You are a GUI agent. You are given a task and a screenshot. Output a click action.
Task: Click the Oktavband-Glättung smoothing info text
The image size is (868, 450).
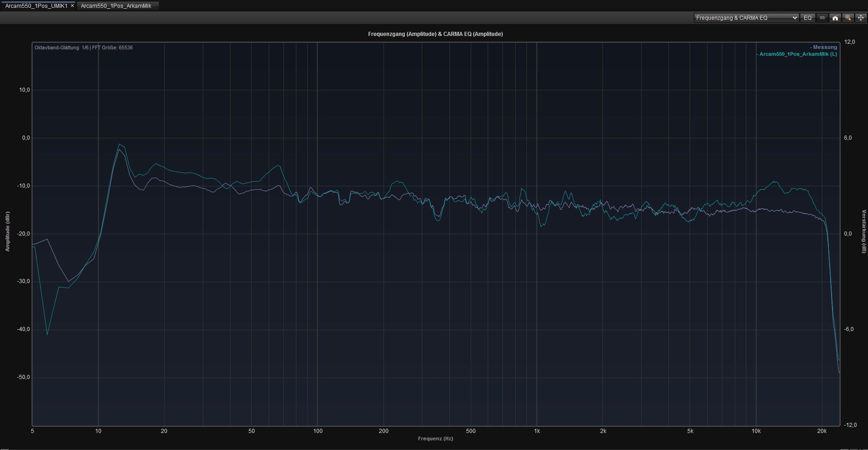tap(83, 47)
